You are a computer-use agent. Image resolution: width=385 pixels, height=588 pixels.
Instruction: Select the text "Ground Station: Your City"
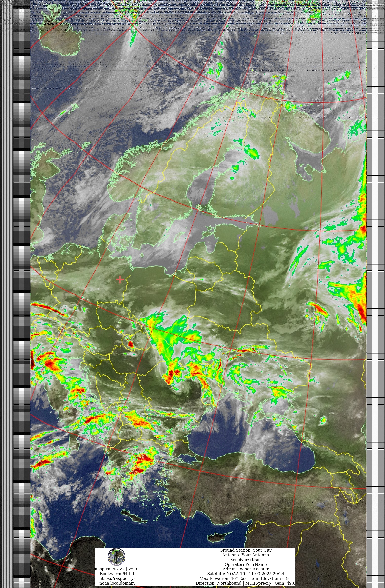[246, 550]
